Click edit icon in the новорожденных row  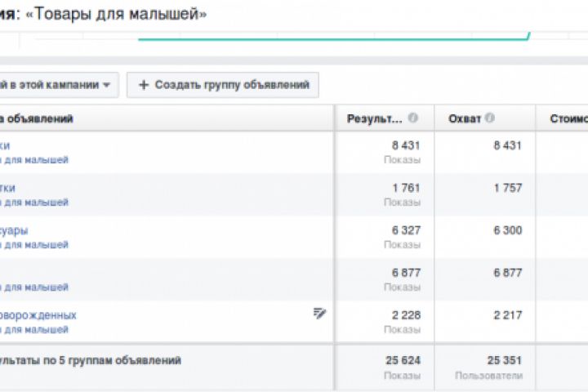[319, 313]
